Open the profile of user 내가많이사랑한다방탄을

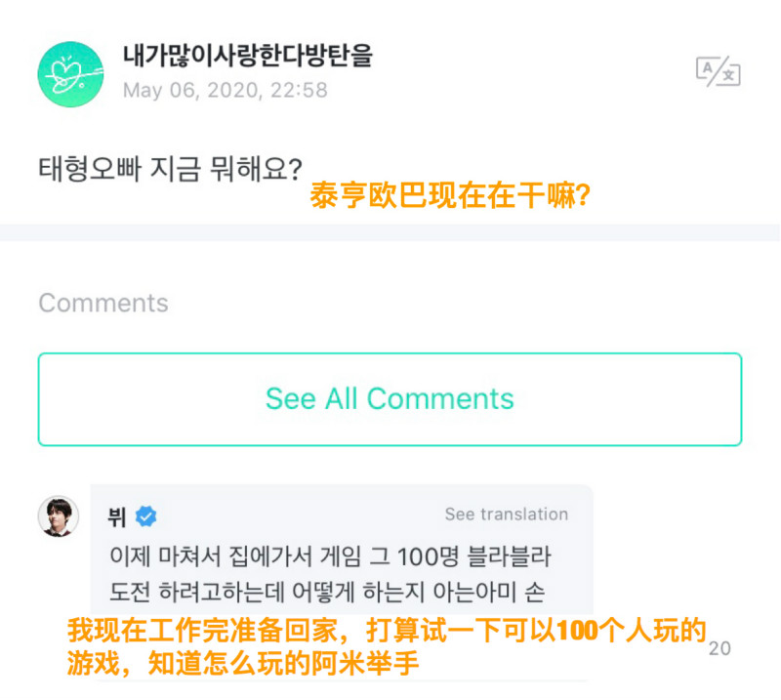tap(248, 56)
